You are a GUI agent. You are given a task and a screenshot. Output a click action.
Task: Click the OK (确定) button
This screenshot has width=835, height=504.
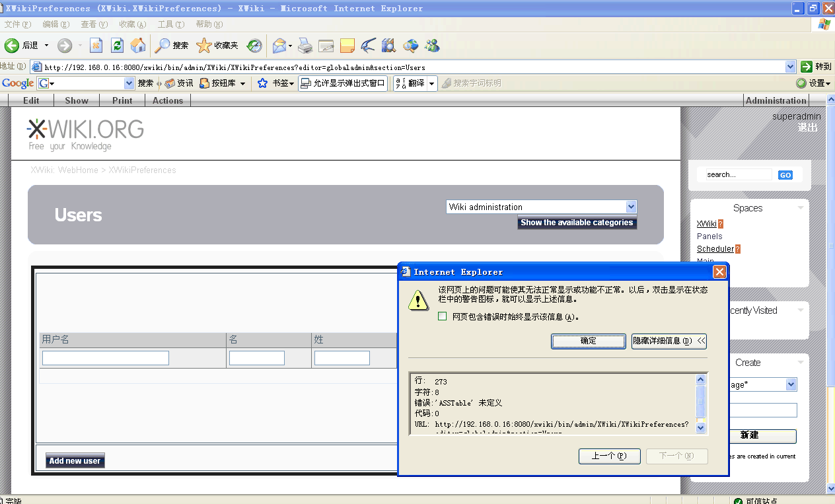pyautogui.click(x=589, y=341)
